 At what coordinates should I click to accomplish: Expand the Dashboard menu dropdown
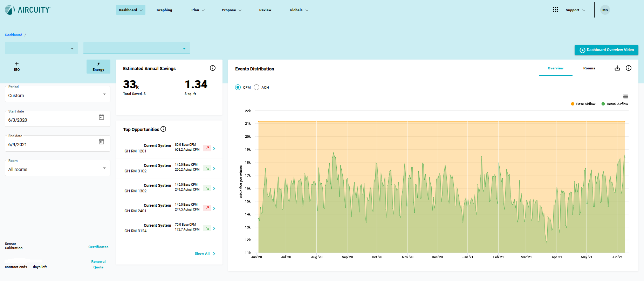point(131,10)
